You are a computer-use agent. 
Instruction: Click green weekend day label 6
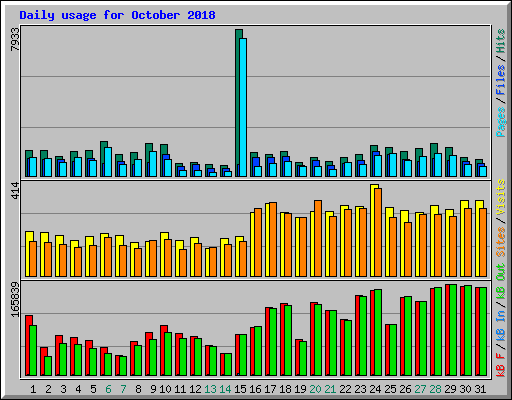tap(108, 389)
